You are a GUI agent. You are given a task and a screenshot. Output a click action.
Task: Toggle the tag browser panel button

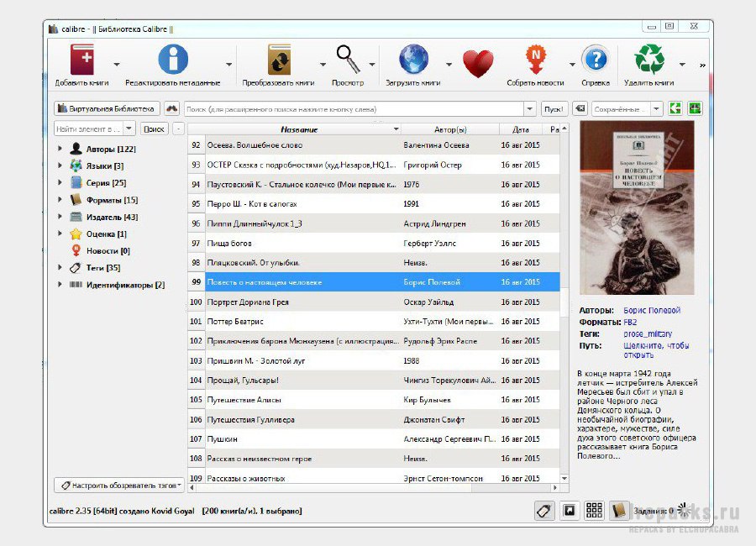pyautogui.click(x=545, y=510)
